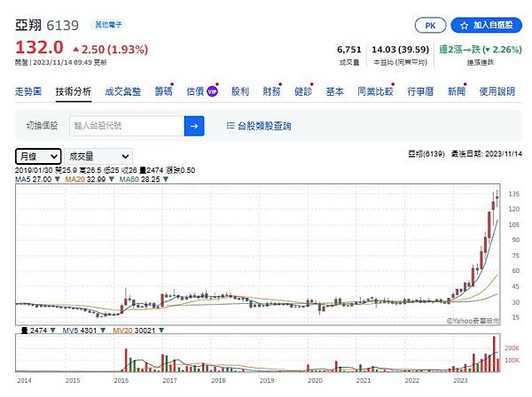
Task: Open the 財務 tab
Action: point(272,91)
